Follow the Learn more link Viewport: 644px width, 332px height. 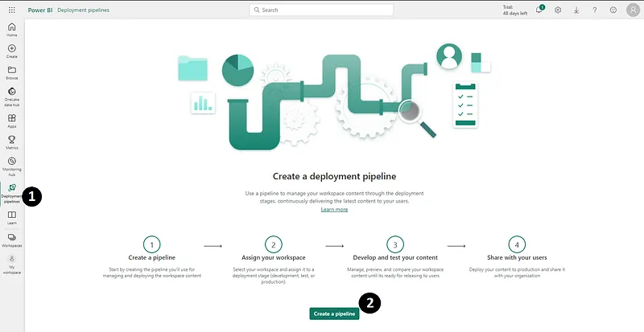(x=334, y=209)
